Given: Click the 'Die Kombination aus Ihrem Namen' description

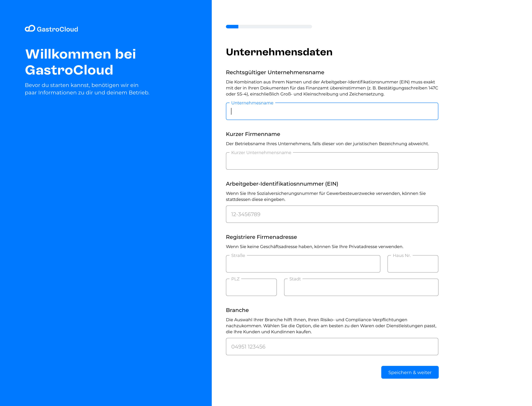Looking at the screenshot, I should [x=332, y=88].
